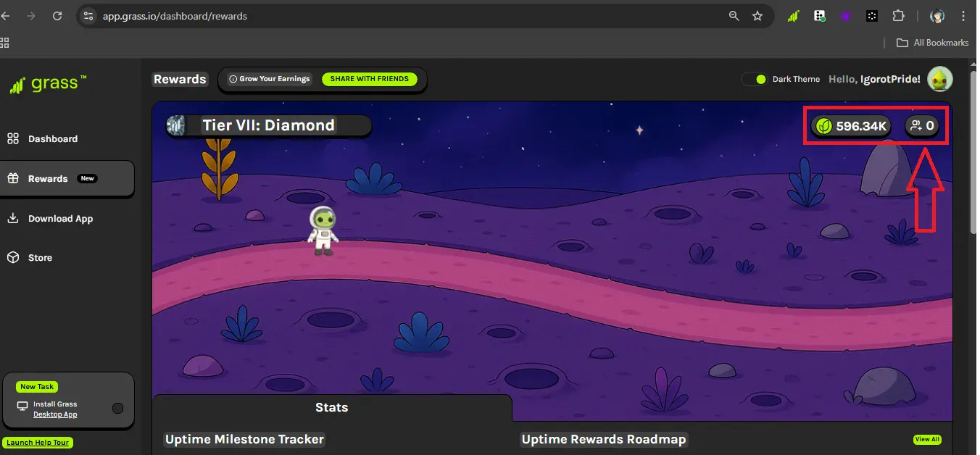Open All Bookmarks folder
The width and height of the screenshot is (980, 455).
(x=933, y=43)
